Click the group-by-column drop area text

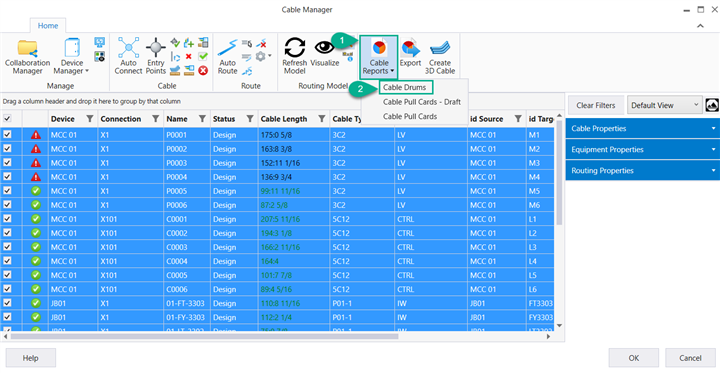91,101
